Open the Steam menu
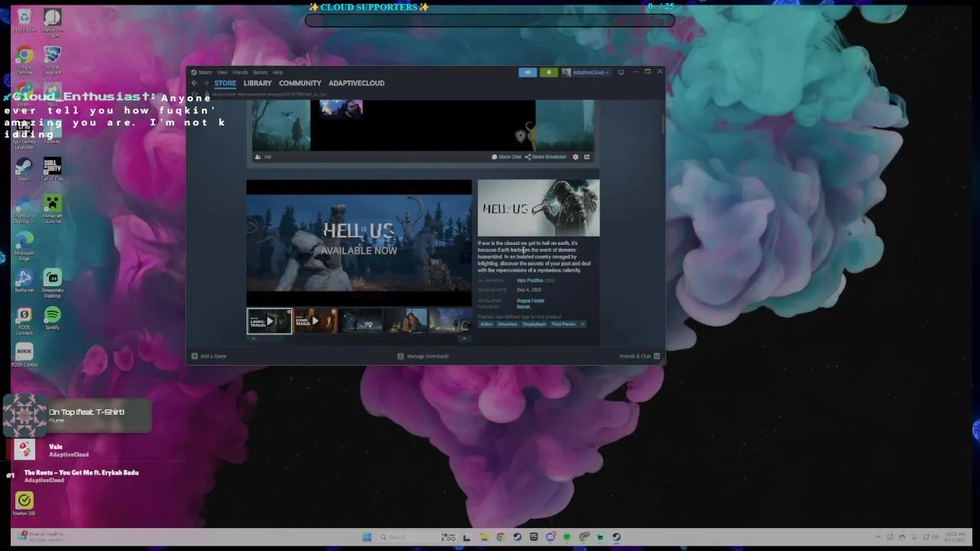 202,72
